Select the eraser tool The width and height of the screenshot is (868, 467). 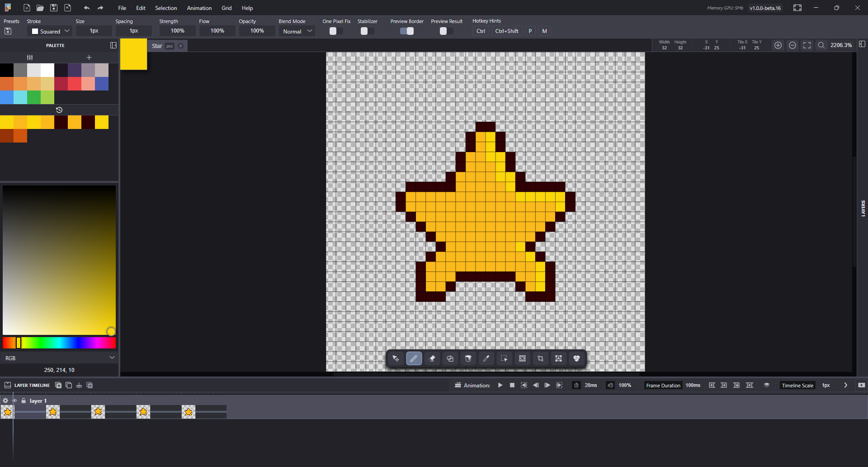(x=432, y=358)
